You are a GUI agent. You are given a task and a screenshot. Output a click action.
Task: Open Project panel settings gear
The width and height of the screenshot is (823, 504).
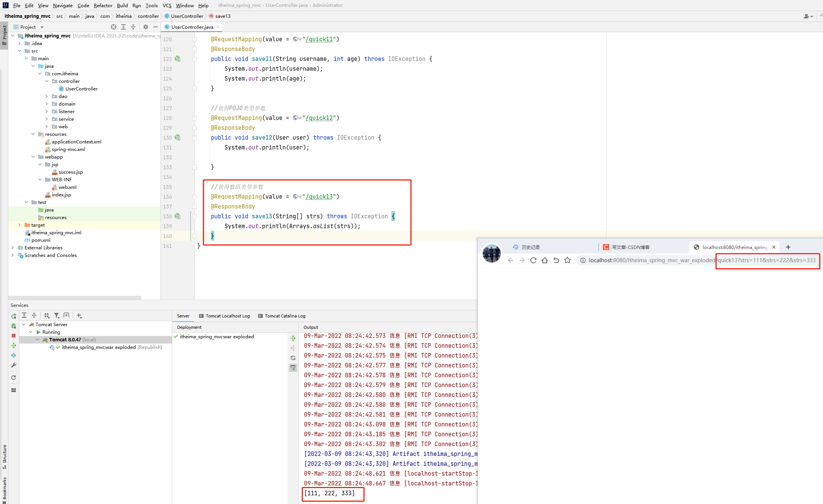[x=146, y=27]
